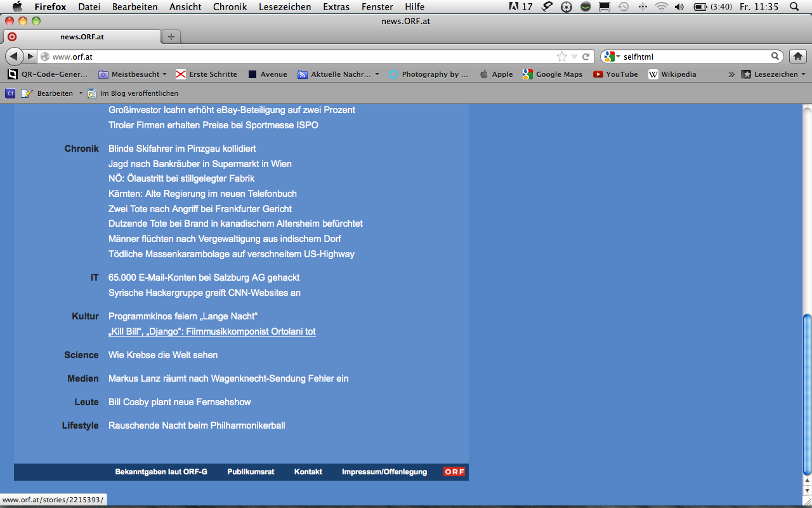Open Kill Bill Django Ortolani tot article
This screenshot has height=508, width=812.
(212, 331)
